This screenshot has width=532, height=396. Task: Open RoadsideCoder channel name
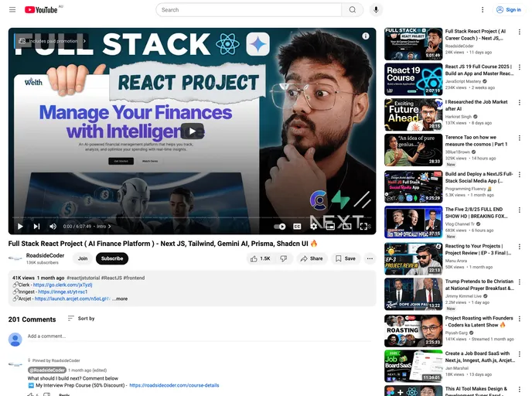(x=45, y=255)
